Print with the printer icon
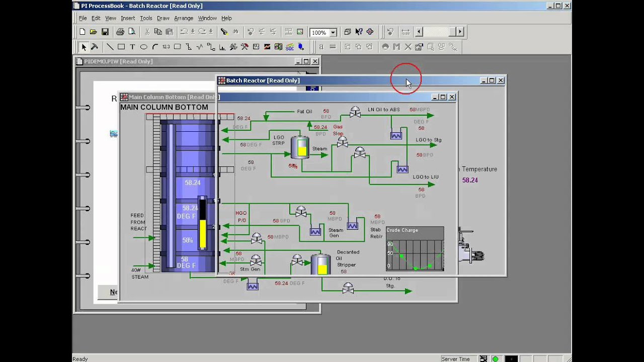The image size is (644, 362). click(120, 32)
